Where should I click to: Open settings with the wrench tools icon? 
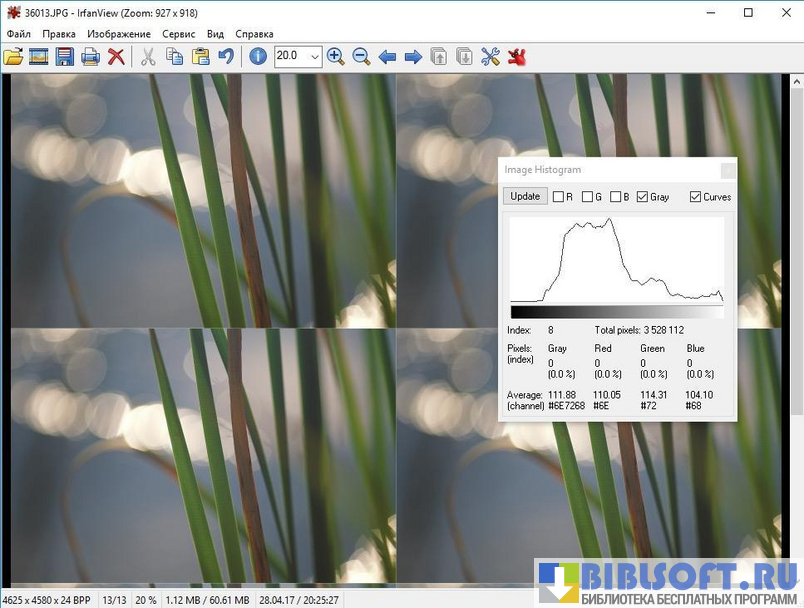[x=490, y=57]
